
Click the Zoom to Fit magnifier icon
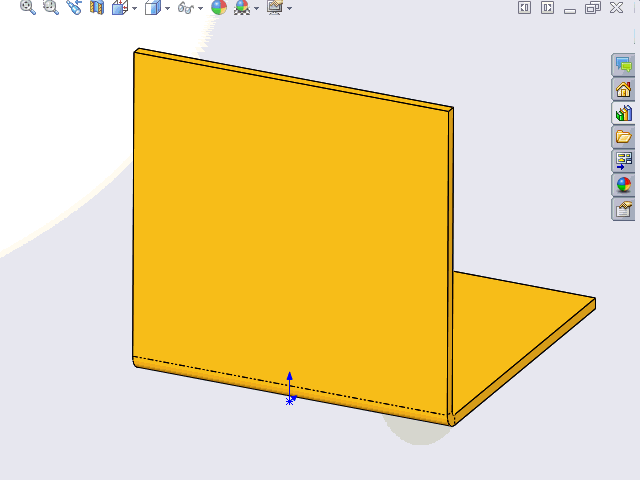[x=28, y=7]
